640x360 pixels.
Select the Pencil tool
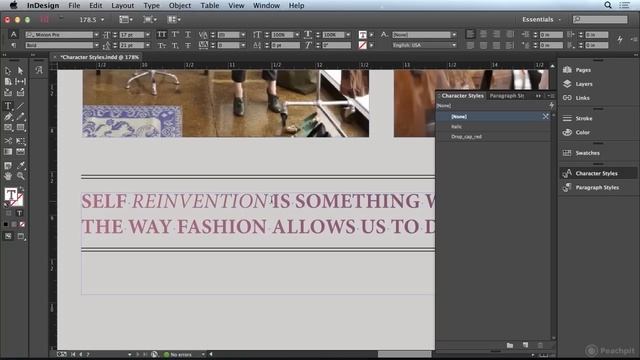point(20,117)
